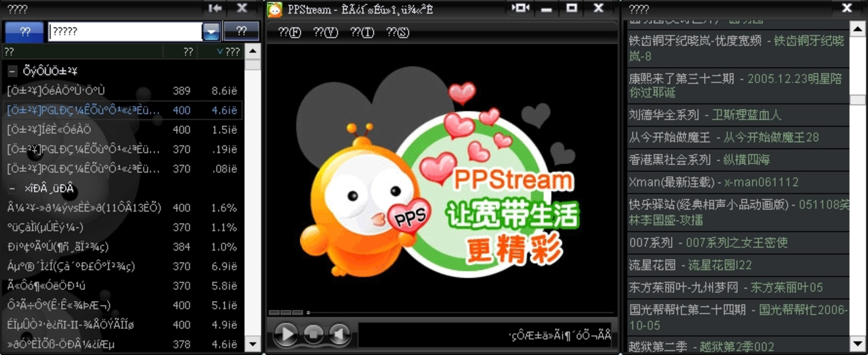Sort by the middle count column header

coord(180,51)
